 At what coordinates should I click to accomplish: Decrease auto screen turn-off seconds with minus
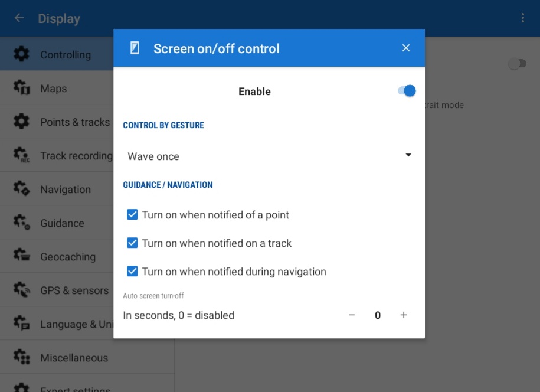352,315
